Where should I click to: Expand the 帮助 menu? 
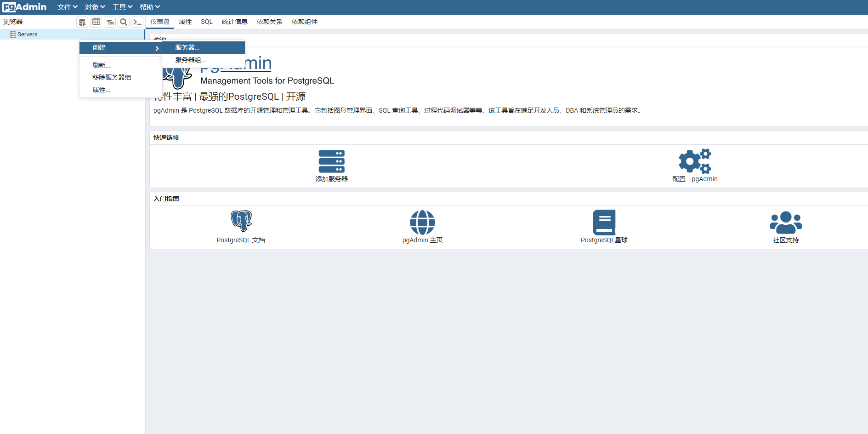click(150, 7)
